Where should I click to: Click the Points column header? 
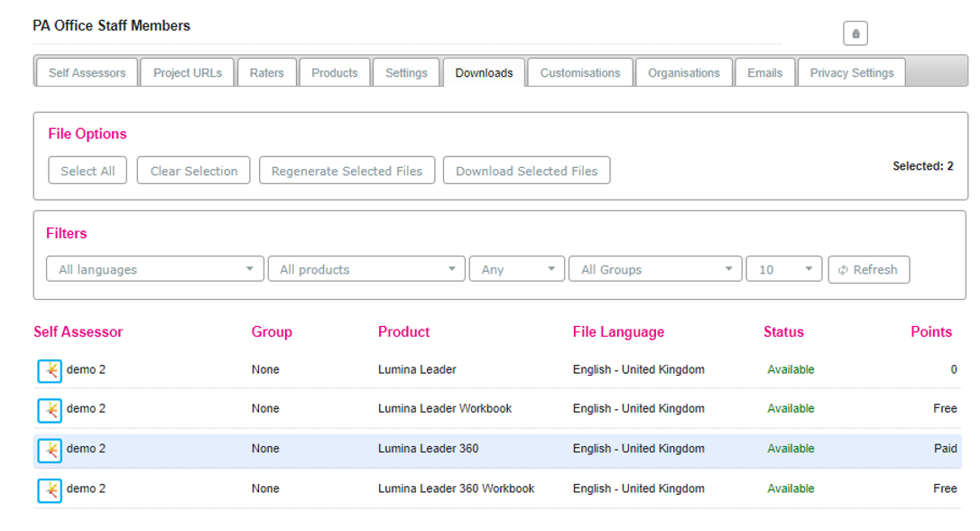coord(931,331)
